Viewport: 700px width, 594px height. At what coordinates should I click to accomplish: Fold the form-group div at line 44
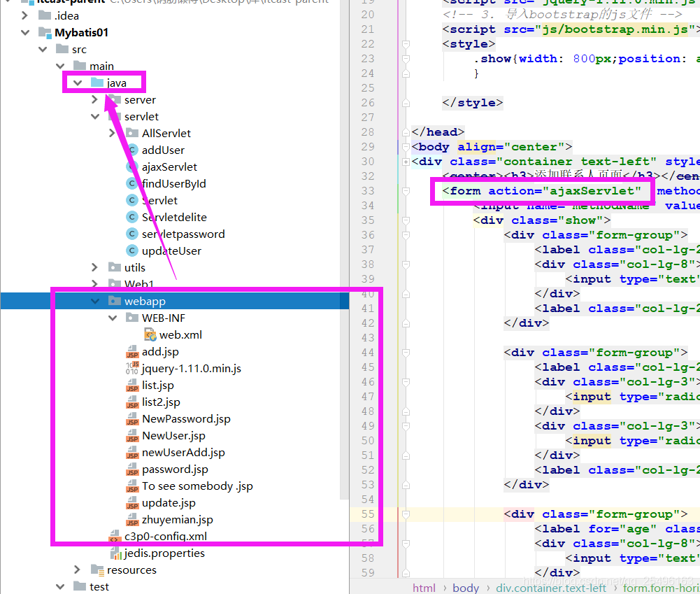406,353
